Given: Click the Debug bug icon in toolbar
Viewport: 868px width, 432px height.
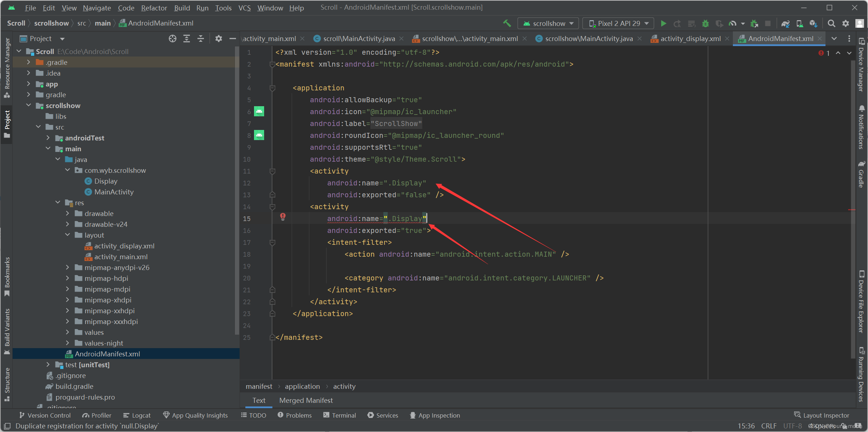Looking at the screenshot, I should 705,23.
